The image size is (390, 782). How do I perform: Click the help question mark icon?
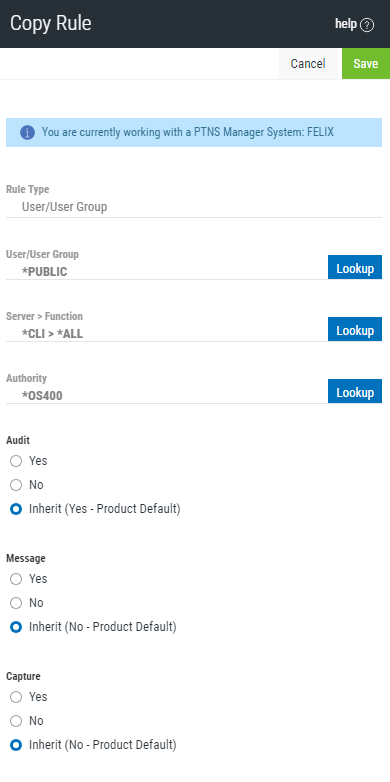tap(367, 24)
